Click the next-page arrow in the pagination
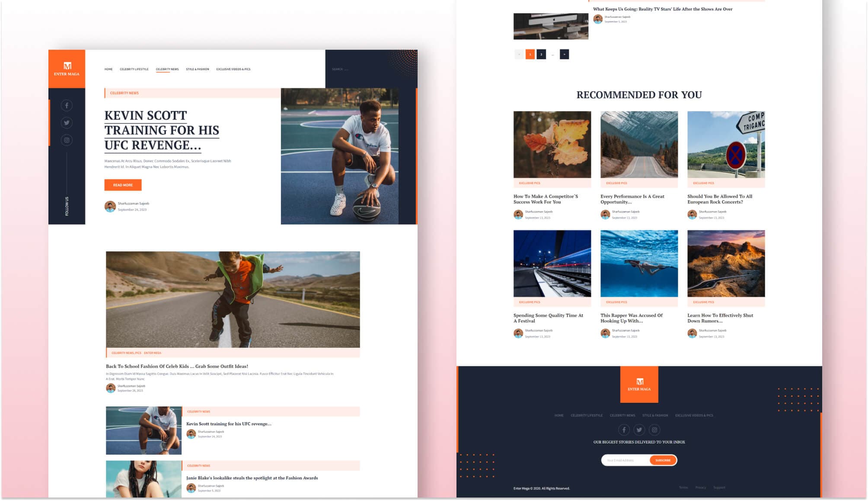Viewport: 868px width, 501px height. (x=564, y=54)
